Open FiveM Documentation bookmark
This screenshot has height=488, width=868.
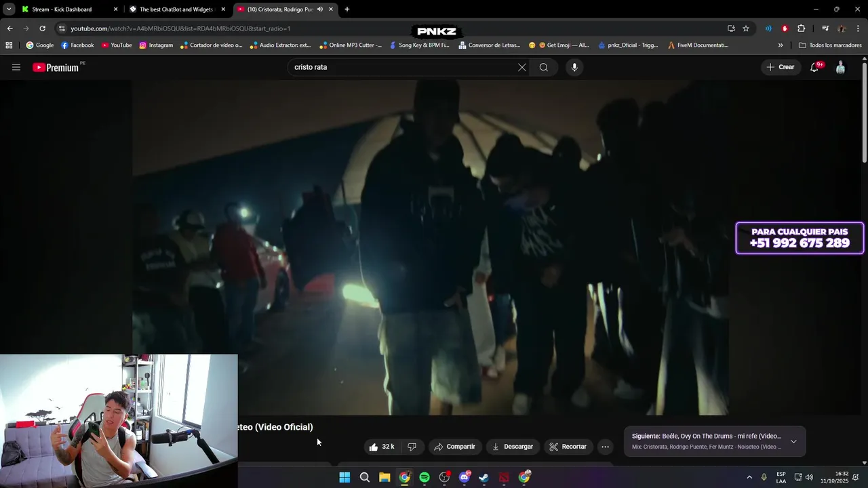tap(698, 45)
